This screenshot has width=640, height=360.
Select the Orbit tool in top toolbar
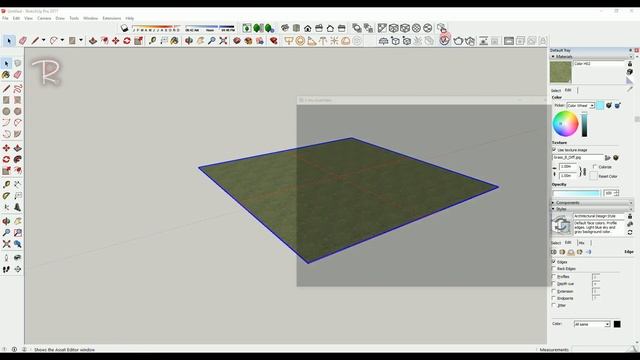[x=189, y=40]
